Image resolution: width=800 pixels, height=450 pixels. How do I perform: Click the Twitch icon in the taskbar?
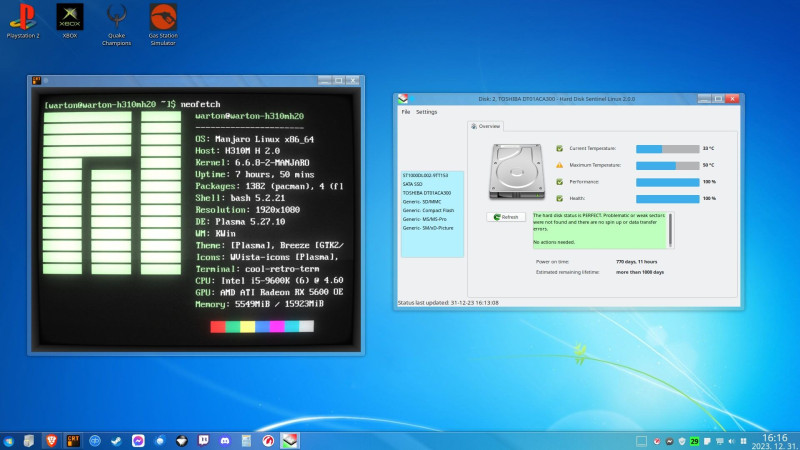click(203, 440)
